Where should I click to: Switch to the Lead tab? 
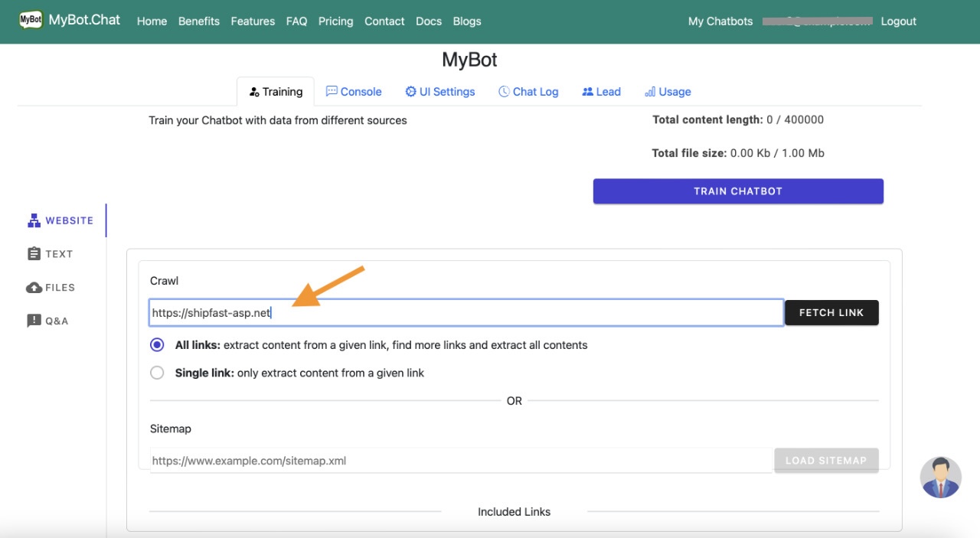point(601,91)
